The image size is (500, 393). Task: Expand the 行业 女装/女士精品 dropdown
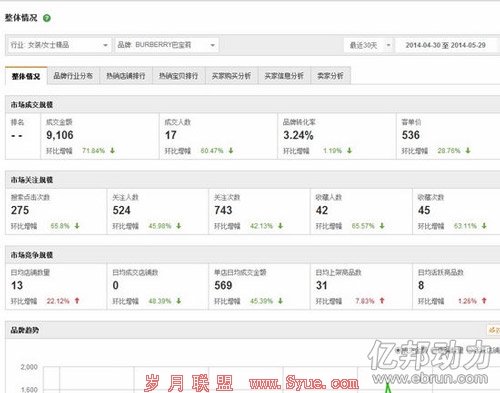[x=59, y=45]
